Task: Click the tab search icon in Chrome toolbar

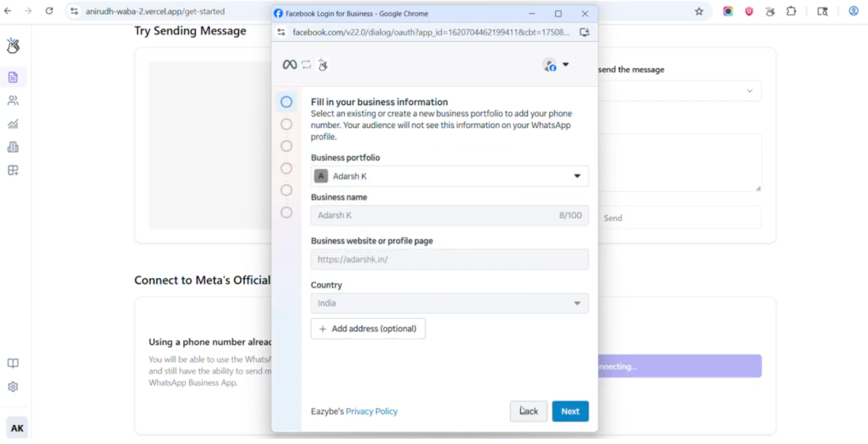Action: (x=823, y=11)
